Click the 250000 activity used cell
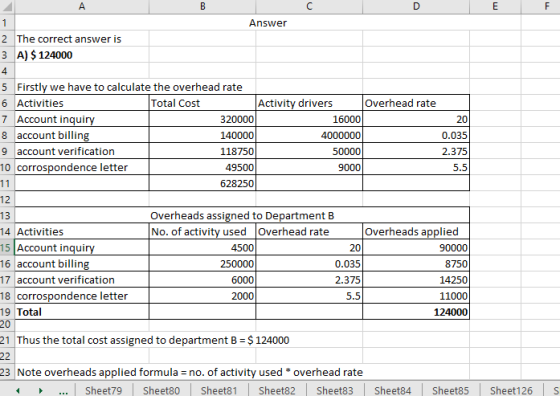The height and width of the screenshot is (396, 560). point(202,264)
